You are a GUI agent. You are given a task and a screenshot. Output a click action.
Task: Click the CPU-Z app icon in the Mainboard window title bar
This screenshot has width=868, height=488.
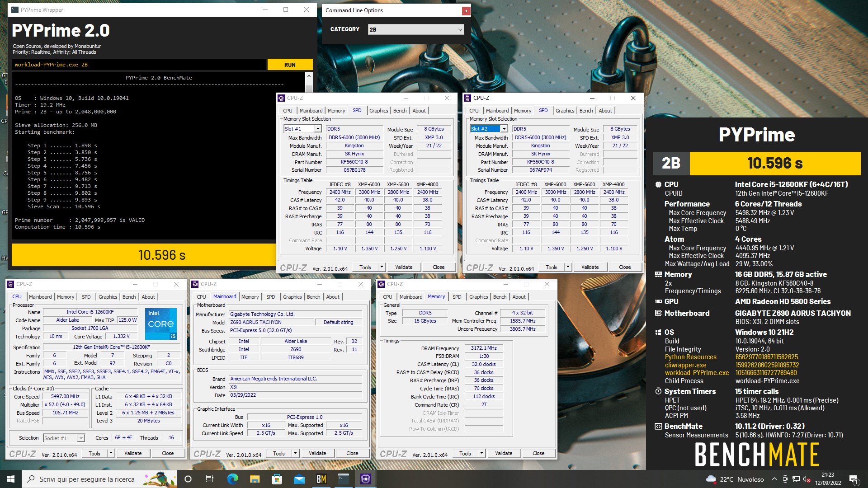(x=195, y=284)
